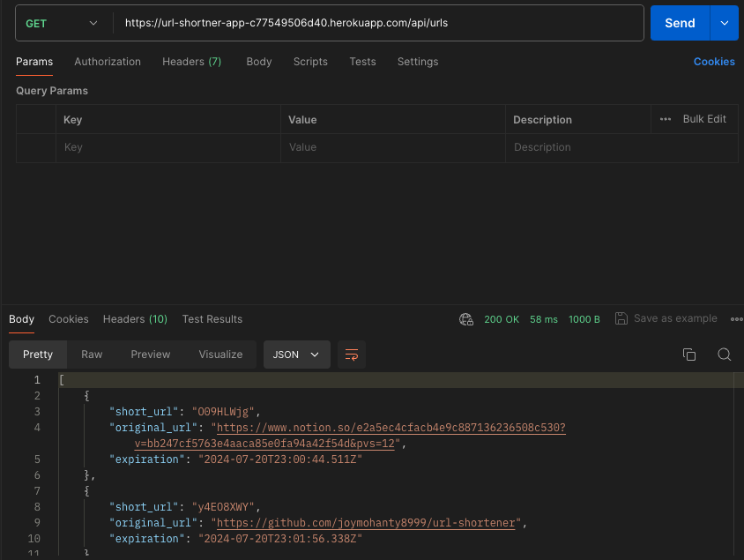This screenshot has height=560, width=744.
Task: Select the Visualize view
Action: [x=220, y=355]
